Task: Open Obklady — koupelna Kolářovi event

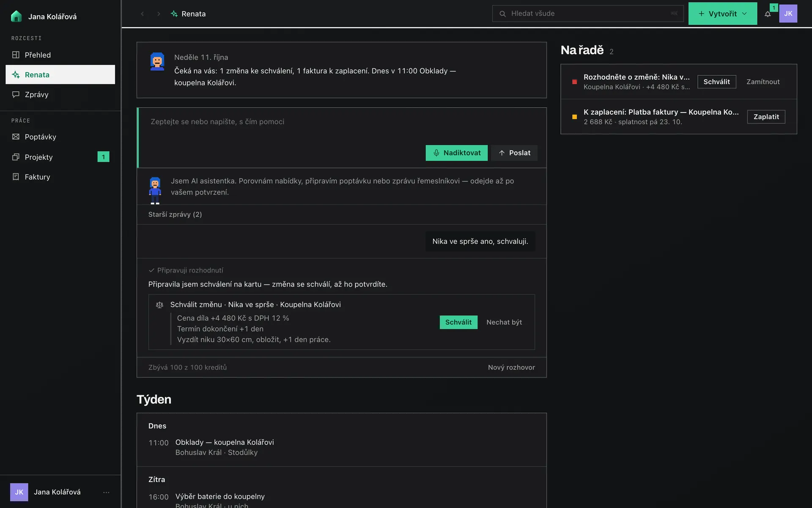Action: (x=225, y=442)
